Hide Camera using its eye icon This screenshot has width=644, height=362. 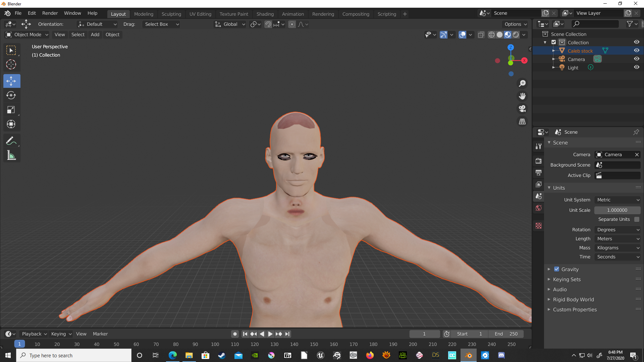(636, 59)
